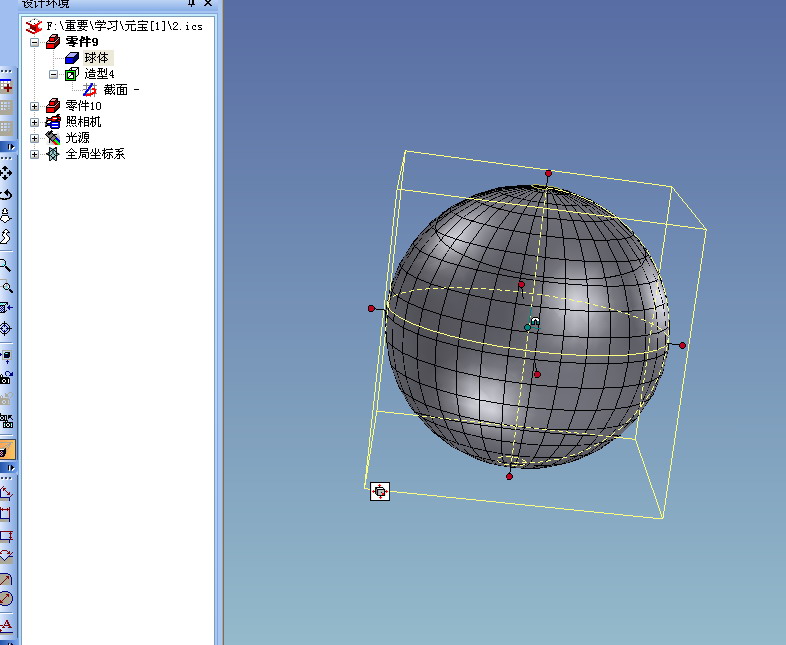Toggle the sizebox handle mode icon

tap(380, 492)
